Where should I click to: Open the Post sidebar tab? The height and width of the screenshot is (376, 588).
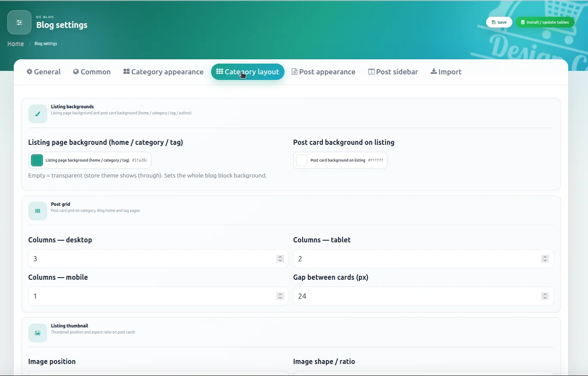click(393, 72)
